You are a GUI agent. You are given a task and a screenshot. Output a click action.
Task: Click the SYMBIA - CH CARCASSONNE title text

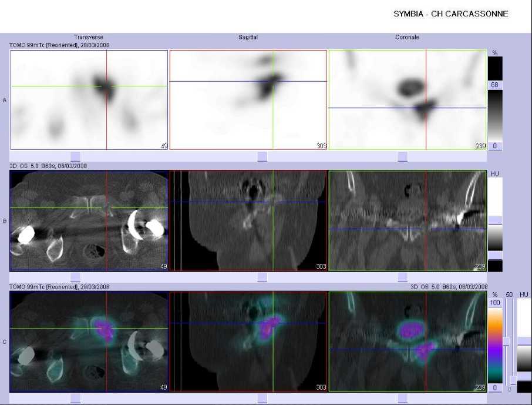(450, 14)
